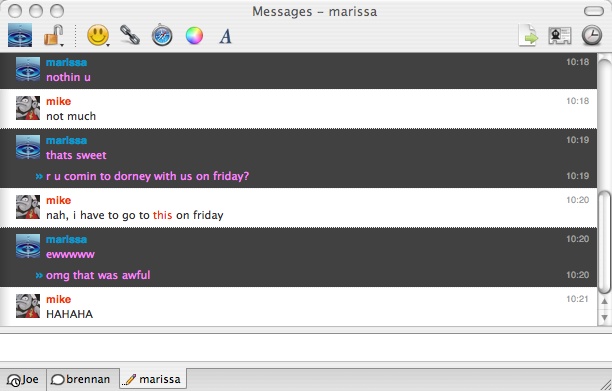Open the padlock dropdown arrow

click(x=62, y=45)
